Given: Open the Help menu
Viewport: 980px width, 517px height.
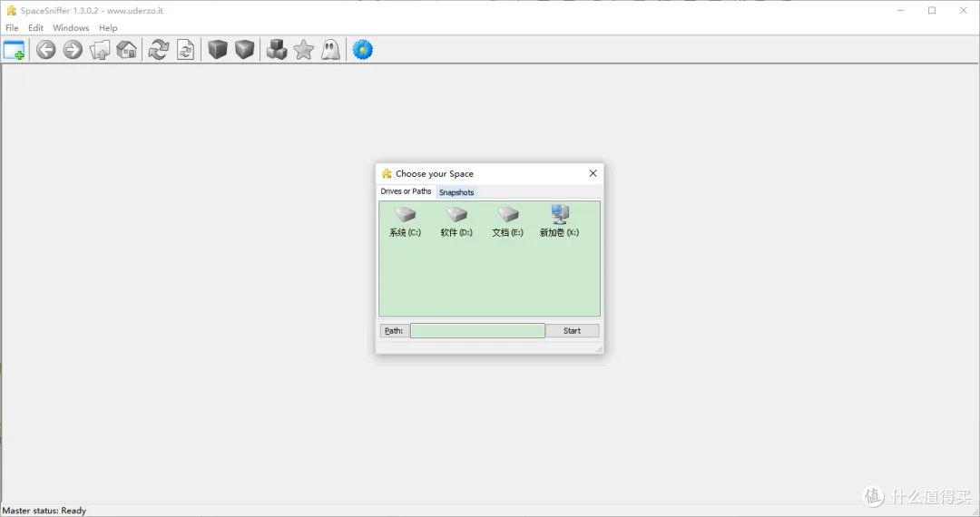Looking at the screenshot, I should (x=107, y=28).
